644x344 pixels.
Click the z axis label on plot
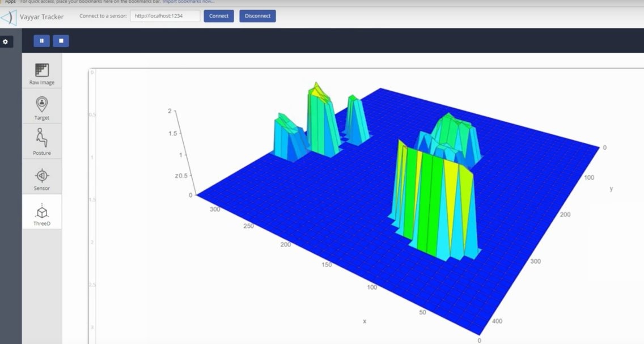pyautogui.click(x=176, y=176)
